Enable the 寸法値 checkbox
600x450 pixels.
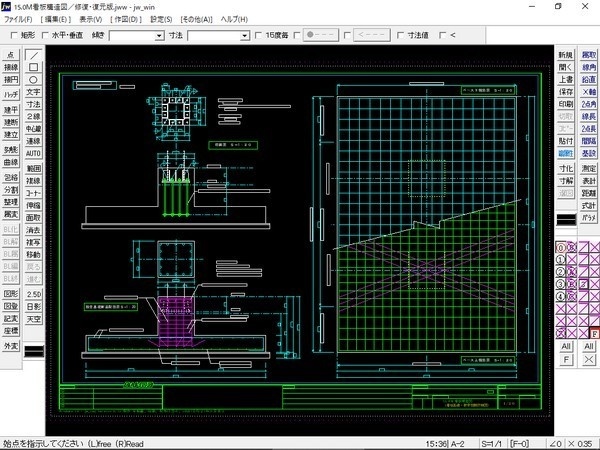click(x=400, y=35)
